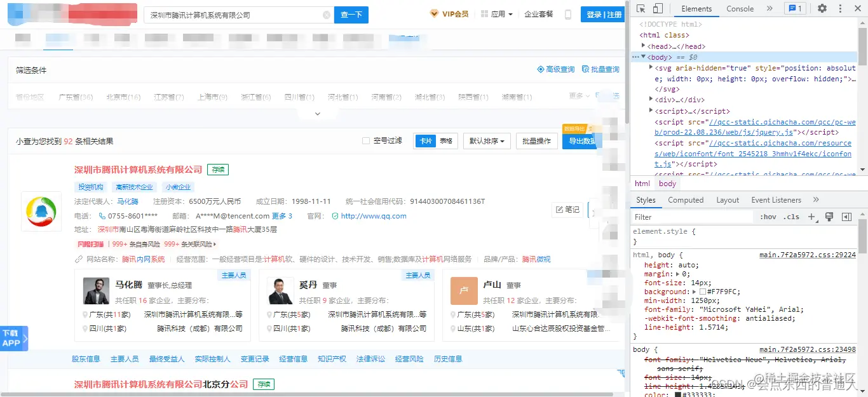
Task: Expand the head element node
Action: [644, 46]
